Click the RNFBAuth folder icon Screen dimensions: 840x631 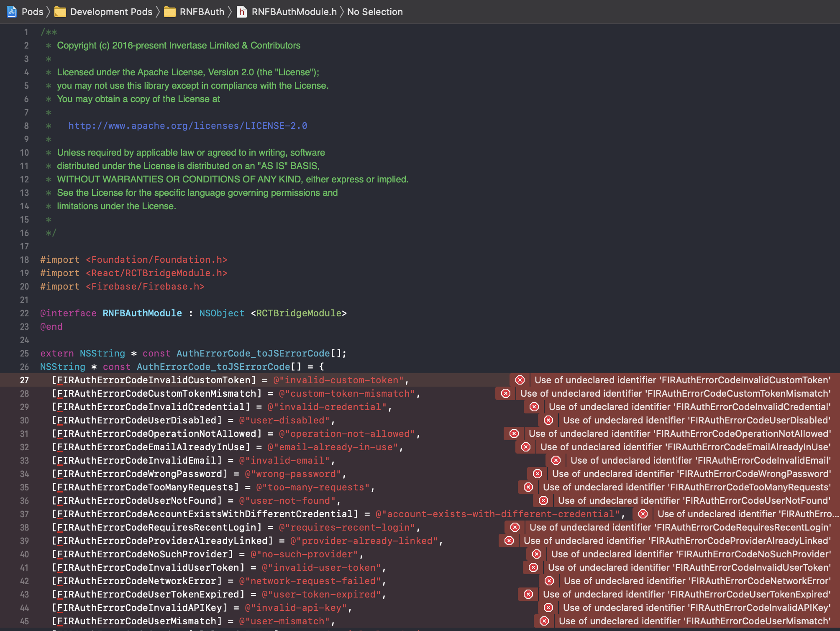point(170,12)
